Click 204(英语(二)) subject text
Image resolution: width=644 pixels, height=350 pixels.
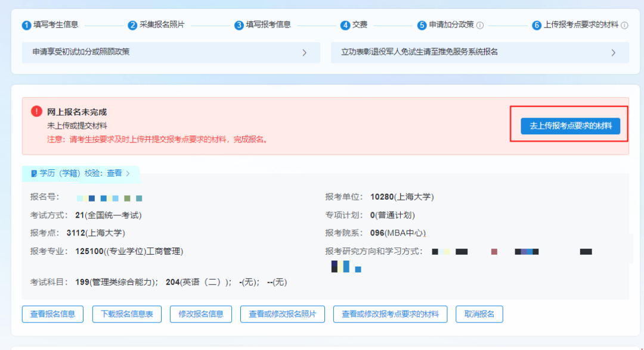click(199, 282)
